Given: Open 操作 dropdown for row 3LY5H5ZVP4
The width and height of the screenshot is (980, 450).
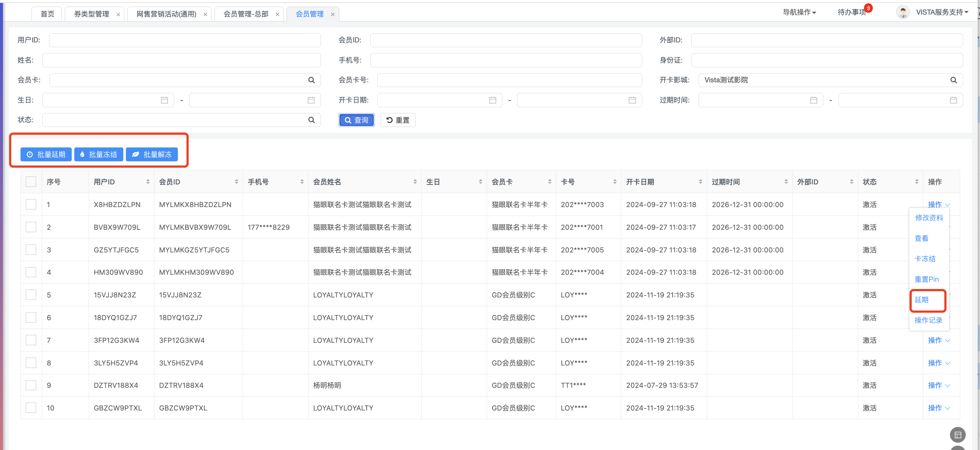Looking at the screenshot, I should pyautogui.click(x=939, y=363).
